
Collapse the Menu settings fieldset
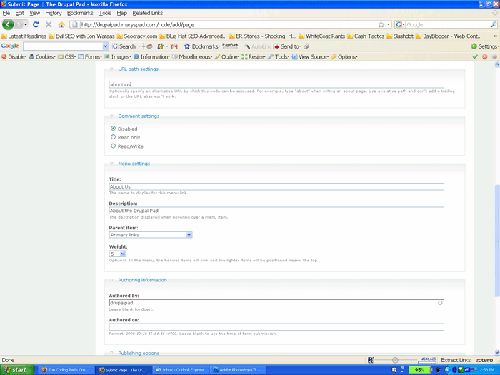pyautogui.click(x=134, y=164)
